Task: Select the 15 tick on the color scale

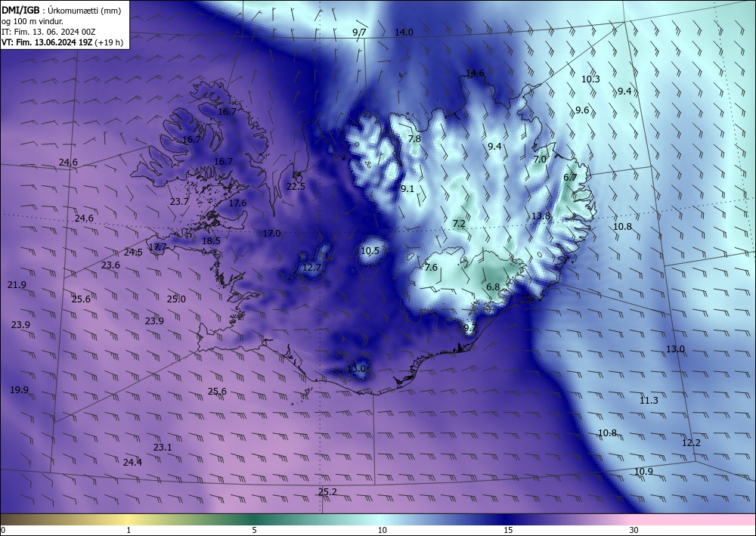Action: [508, 531]
